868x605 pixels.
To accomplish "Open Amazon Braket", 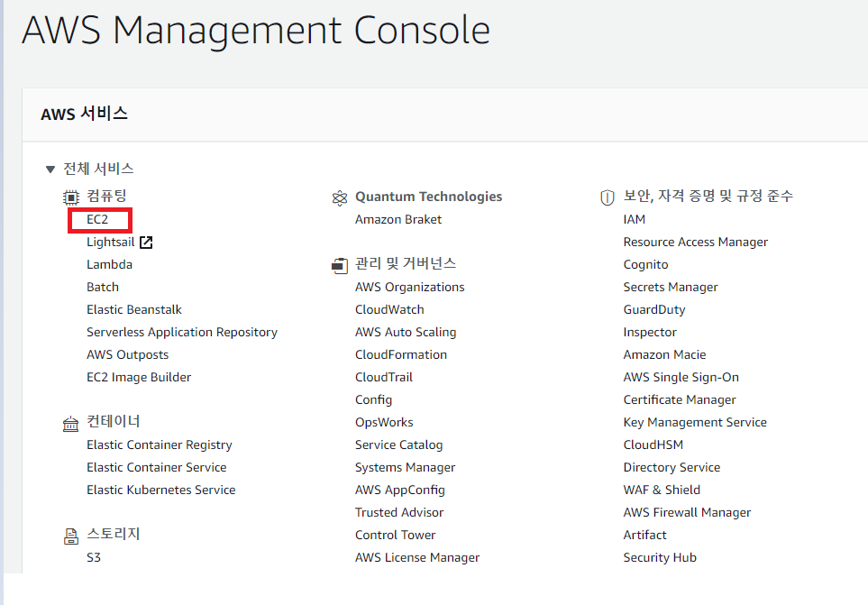I will [398, 220].
